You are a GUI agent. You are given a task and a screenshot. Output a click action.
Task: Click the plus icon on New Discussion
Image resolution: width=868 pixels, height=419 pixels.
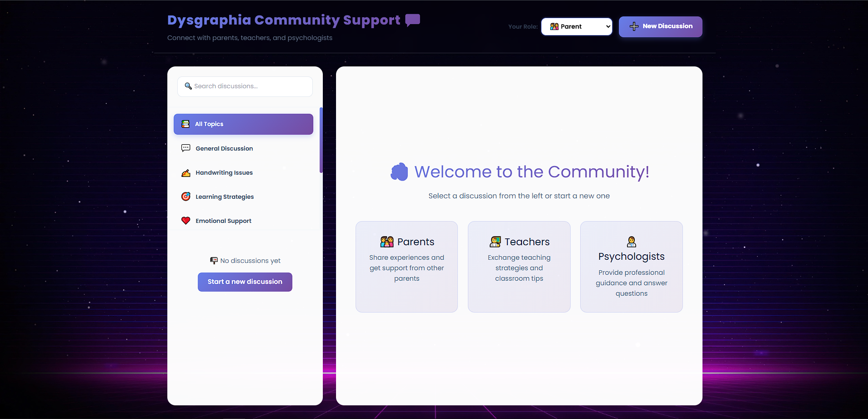(x=634, y=26)
